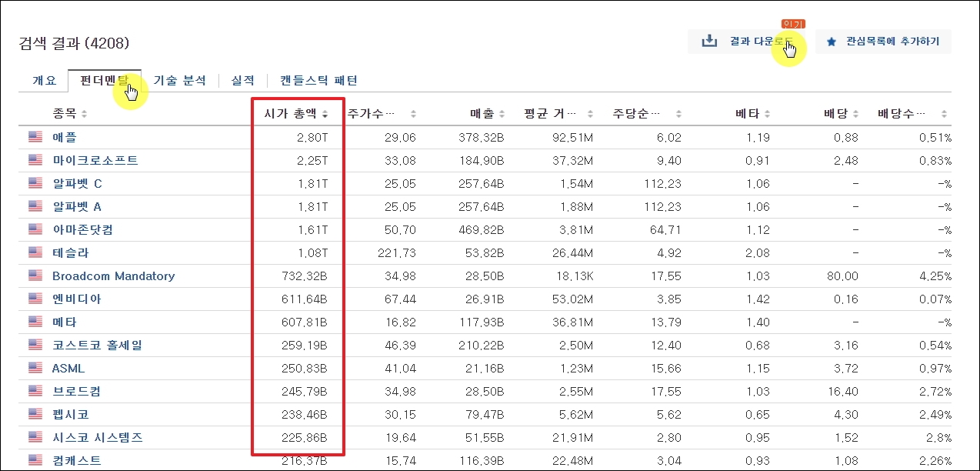Select ASML dividend value 3,72
Image resolution: width=980 pixels, height=471 pixels.
846,368
